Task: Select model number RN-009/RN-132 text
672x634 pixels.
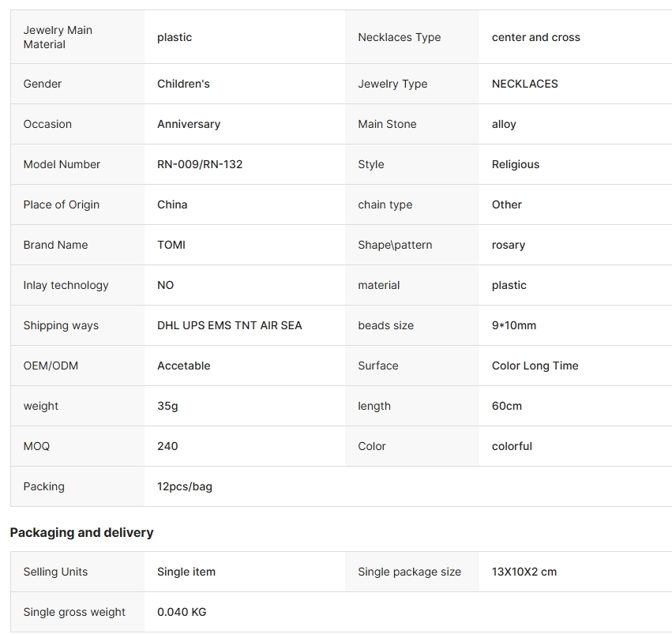Action: tap(200, 164)
